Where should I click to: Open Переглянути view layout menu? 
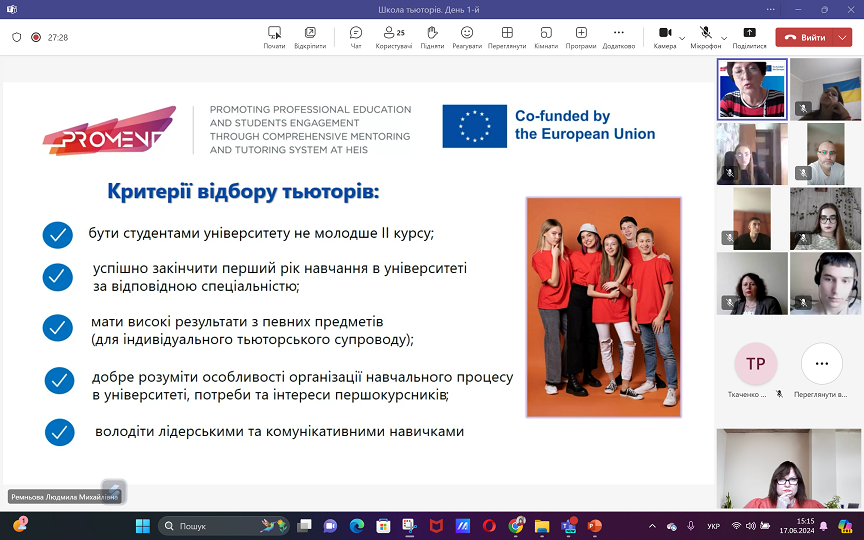click(x=507, y=37)
